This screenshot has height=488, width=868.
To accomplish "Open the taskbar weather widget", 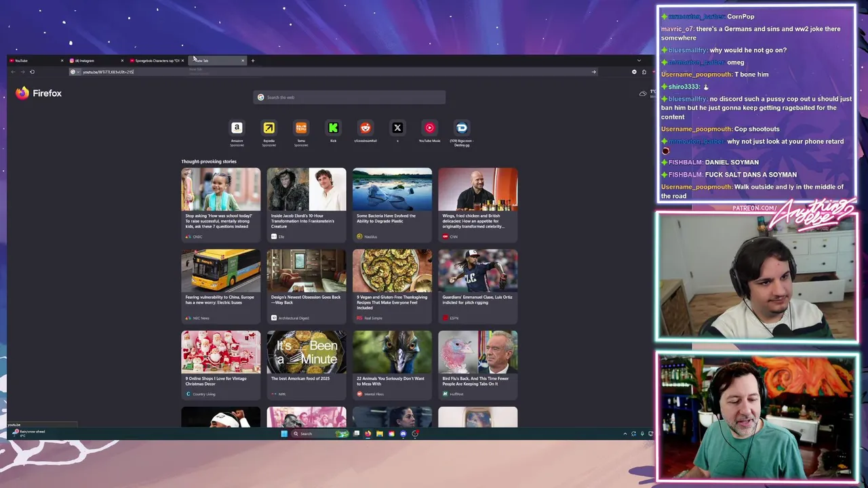I will pos(27,432).
